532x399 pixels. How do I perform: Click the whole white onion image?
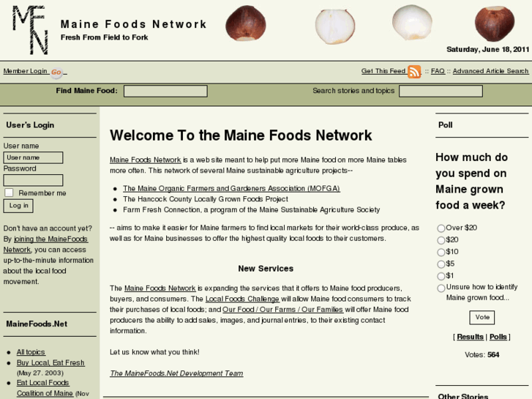[x=412, y=23]
